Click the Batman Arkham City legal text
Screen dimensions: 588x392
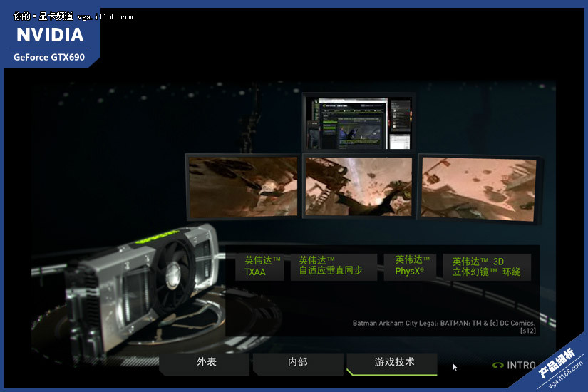click(444, 326)
